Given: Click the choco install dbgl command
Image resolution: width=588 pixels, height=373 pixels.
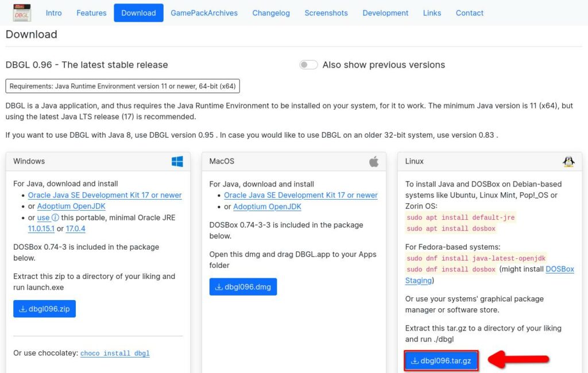Looking at the screenshot, I should (115, 353).
